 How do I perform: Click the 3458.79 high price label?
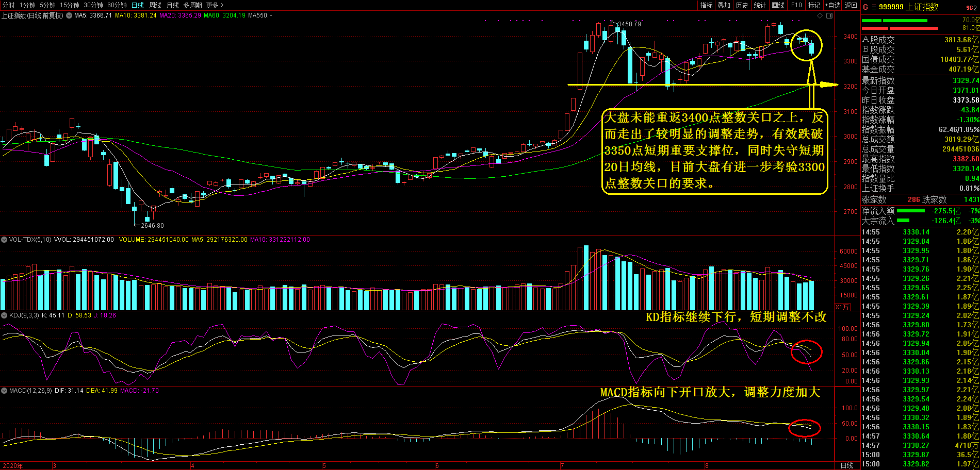pyautogui.click(x=629, y=24)
